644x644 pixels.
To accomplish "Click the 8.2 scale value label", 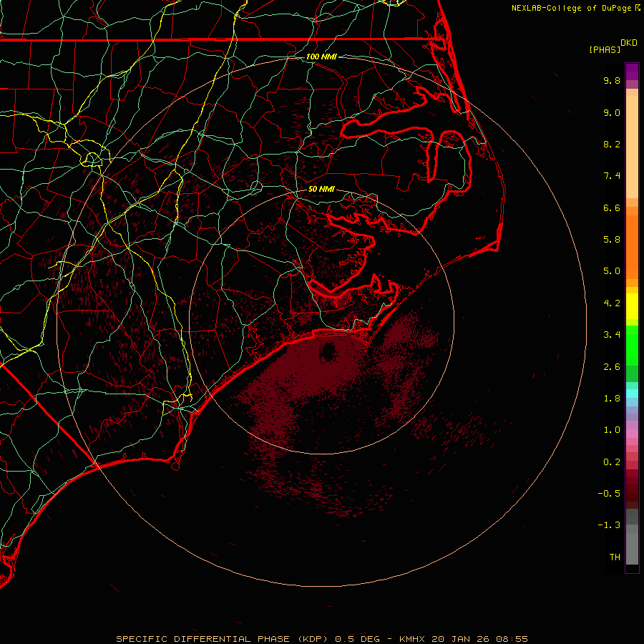I will pos(612,144).
